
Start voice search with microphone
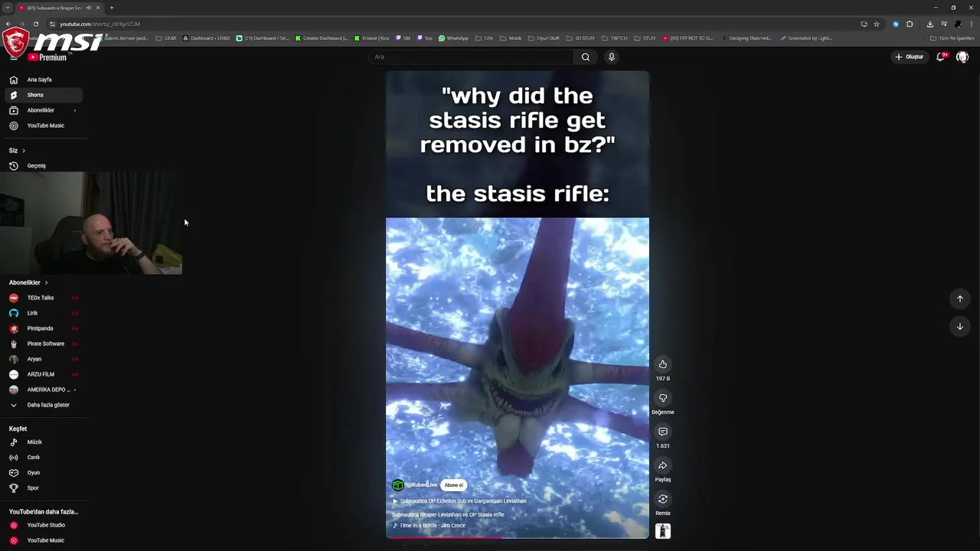[x=611, y=57]
